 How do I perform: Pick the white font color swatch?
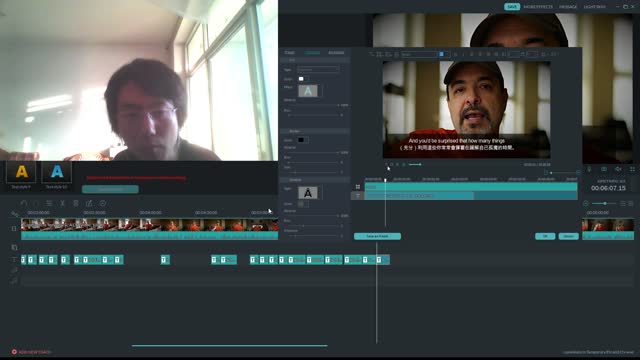pyautogui.click(x=301, y=79)
